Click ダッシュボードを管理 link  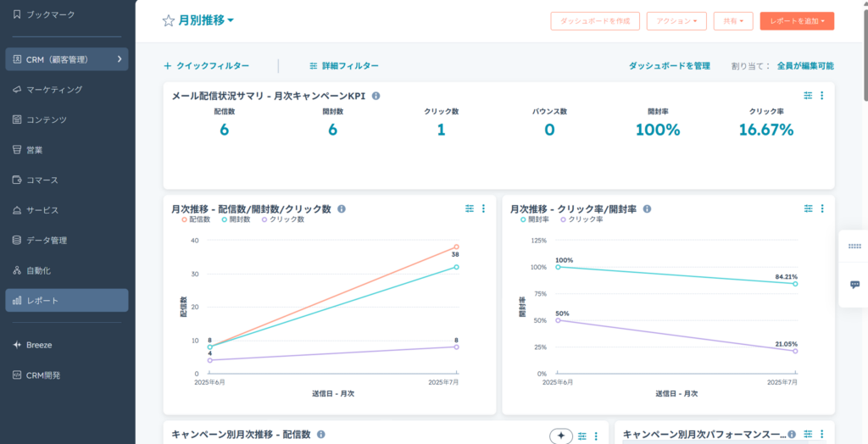670,66
